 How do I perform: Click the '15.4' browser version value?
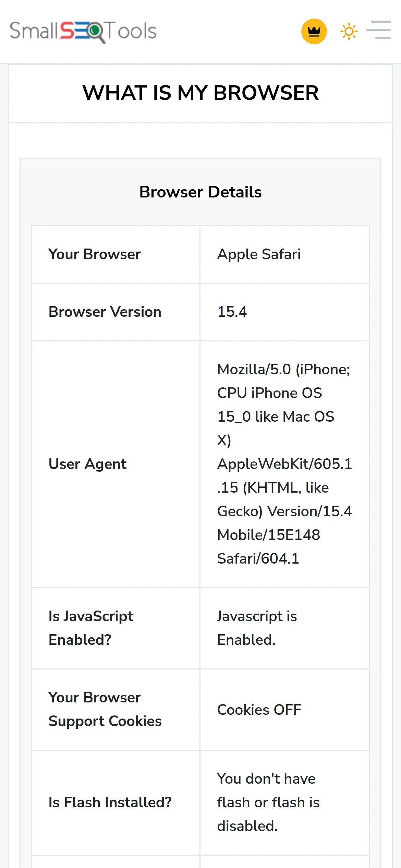click(232, 312)
